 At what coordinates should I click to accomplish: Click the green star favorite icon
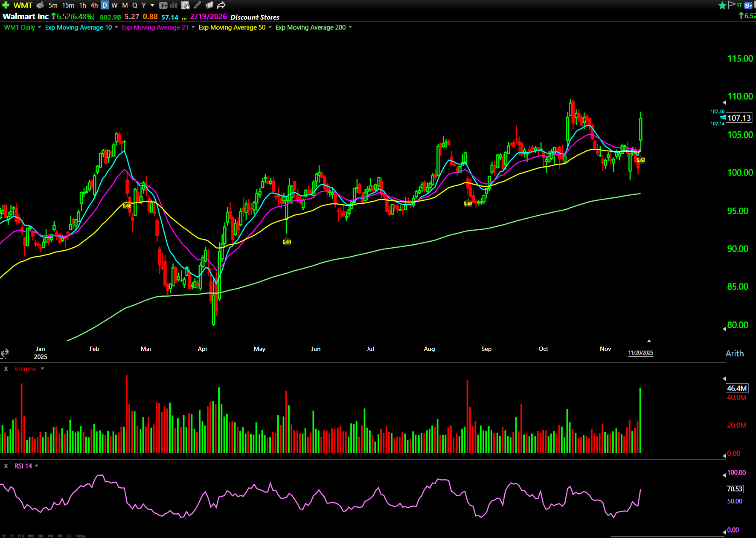coord(722,5)
